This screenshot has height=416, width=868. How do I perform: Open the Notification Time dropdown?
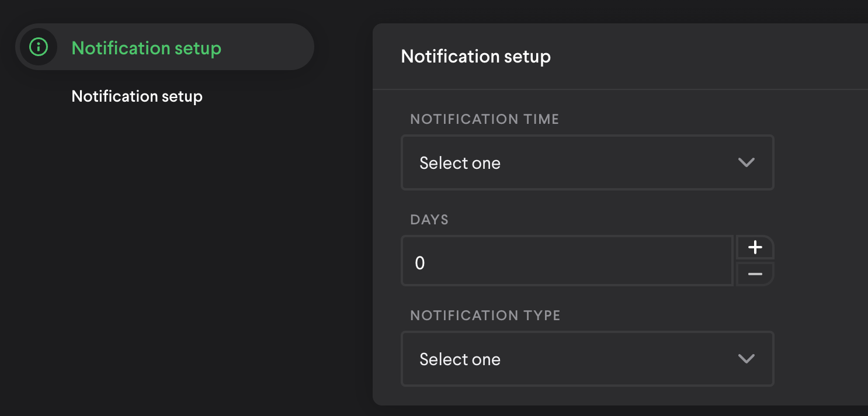click(x=587, y=163)
